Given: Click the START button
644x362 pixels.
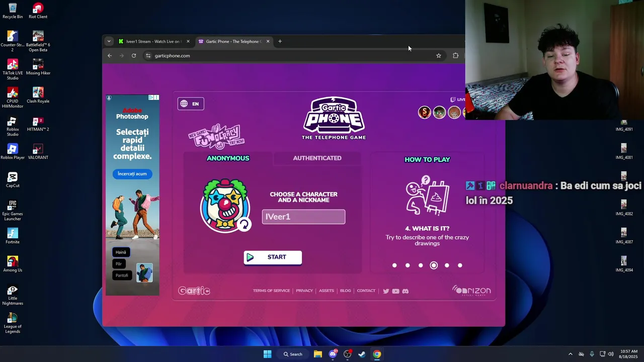Looking at the screenshot, I should [x=273, y=257].
